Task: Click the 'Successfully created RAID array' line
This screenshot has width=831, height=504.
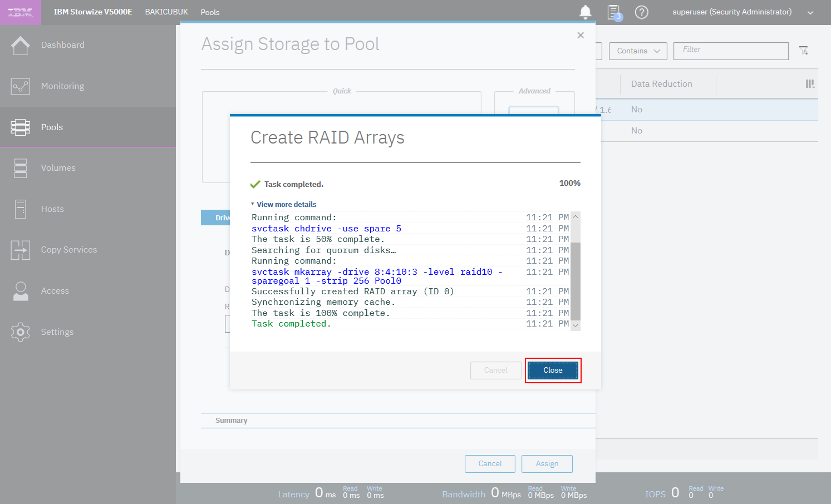Action: coord(353,291)
